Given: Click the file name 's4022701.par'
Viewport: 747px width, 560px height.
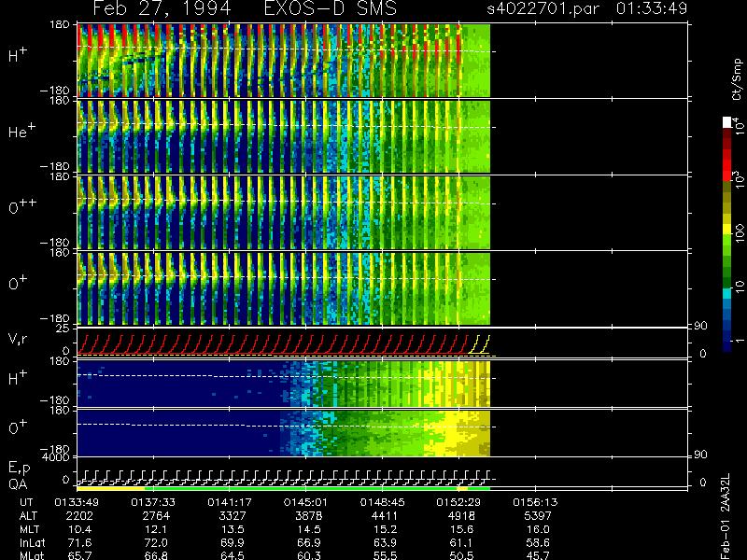Looking at the screenshot, I should [543, 9].
